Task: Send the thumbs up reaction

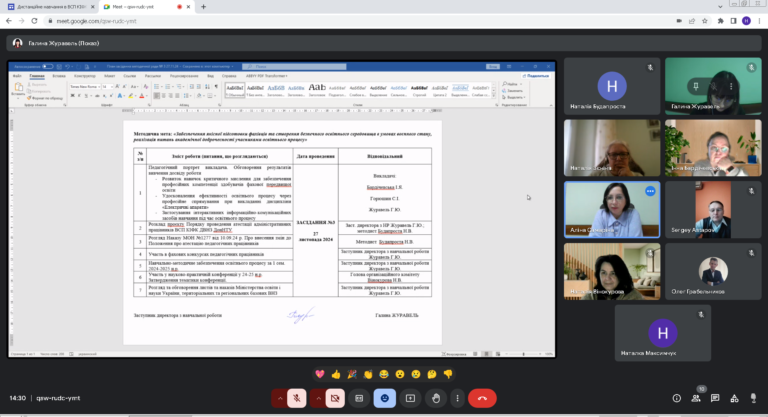Action: coord(336,374)
